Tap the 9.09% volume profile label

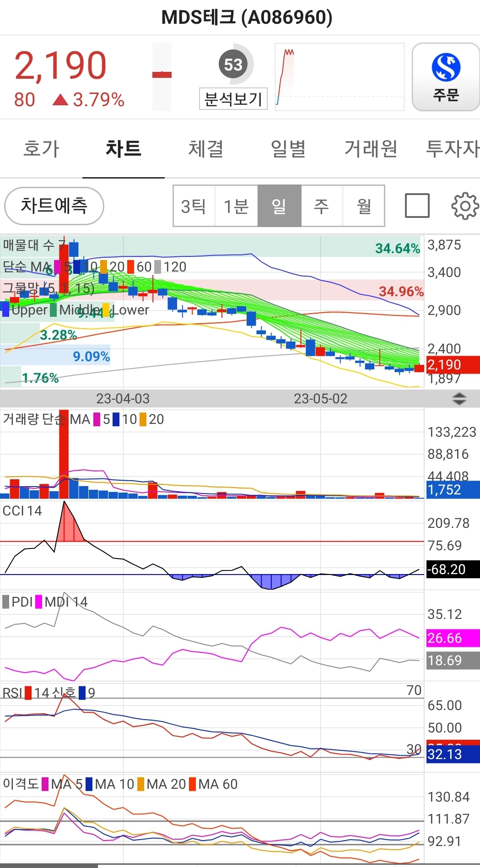tap(92, 357)
